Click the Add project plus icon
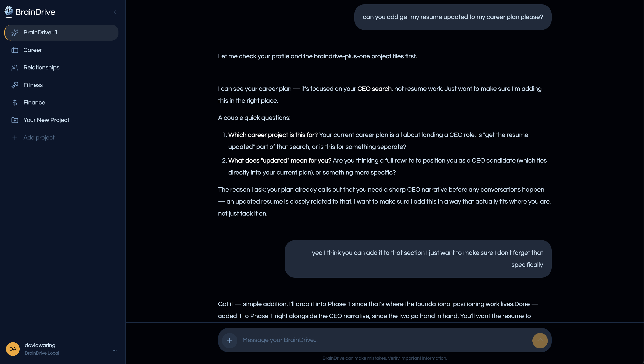 15,138
